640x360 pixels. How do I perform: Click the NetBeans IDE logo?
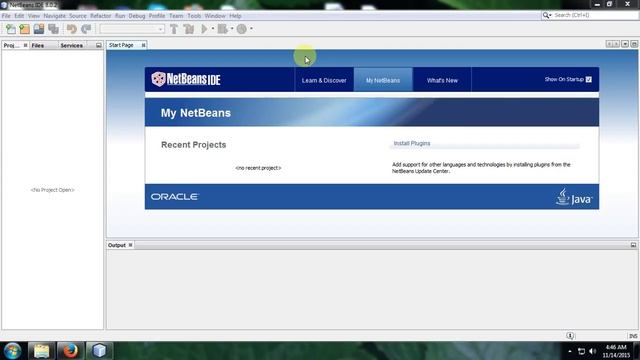(186, 79)
